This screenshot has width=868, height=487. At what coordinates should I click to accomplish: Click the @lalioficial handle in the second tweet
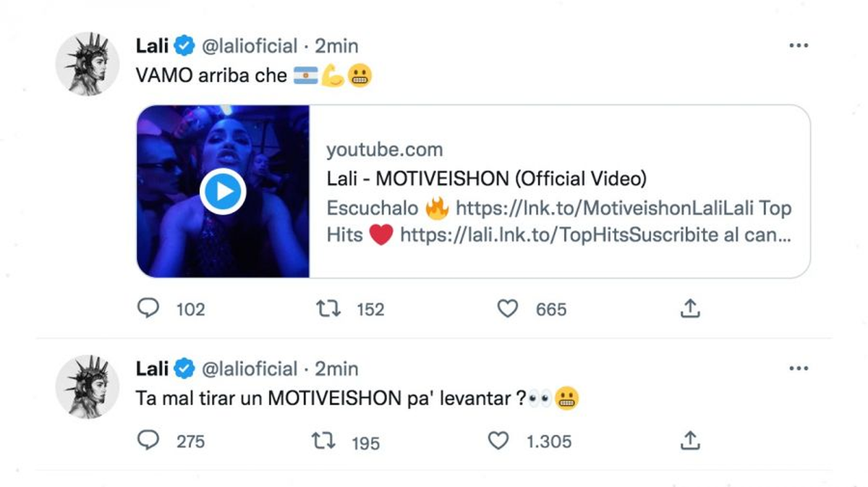[x=249, y=369]
